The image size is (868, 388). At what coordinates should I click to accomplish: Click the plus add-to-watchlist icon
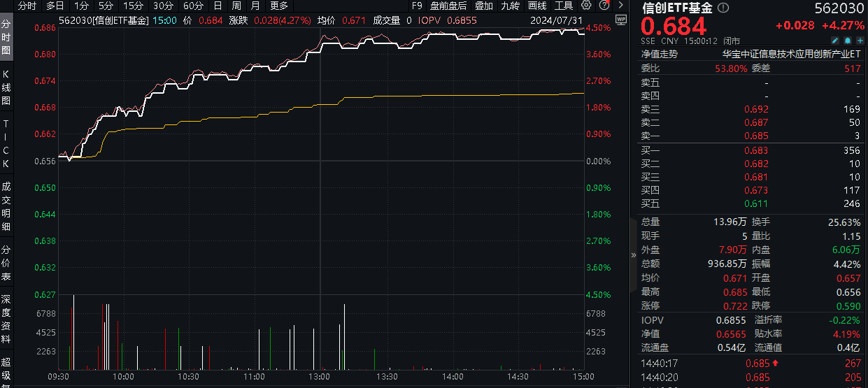tap(858, 41)
